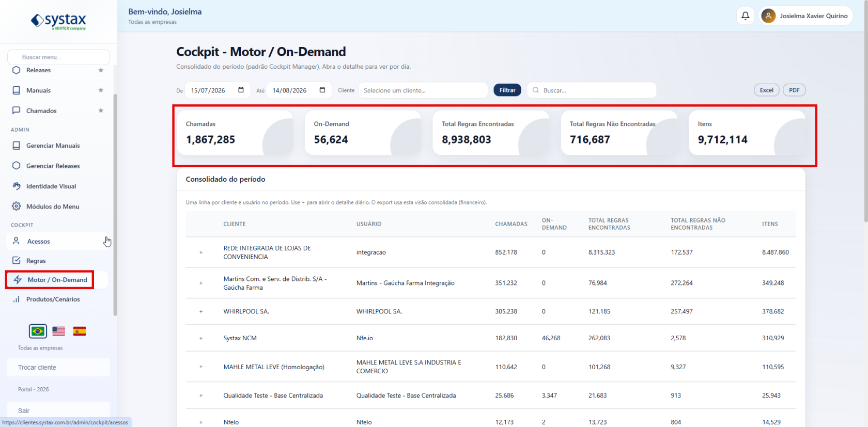Click the Itens summary card

747,133
